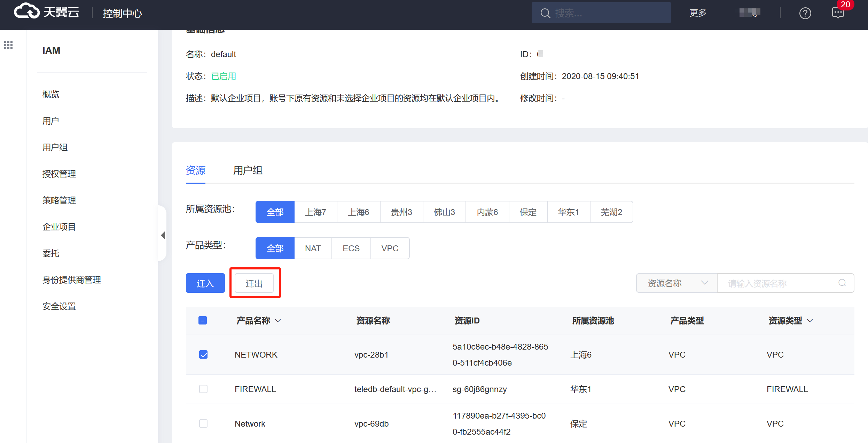Uncheck the vpc-28b1 row checkbox
This screenshot has height=443, width=868.
tap(203, 354)
